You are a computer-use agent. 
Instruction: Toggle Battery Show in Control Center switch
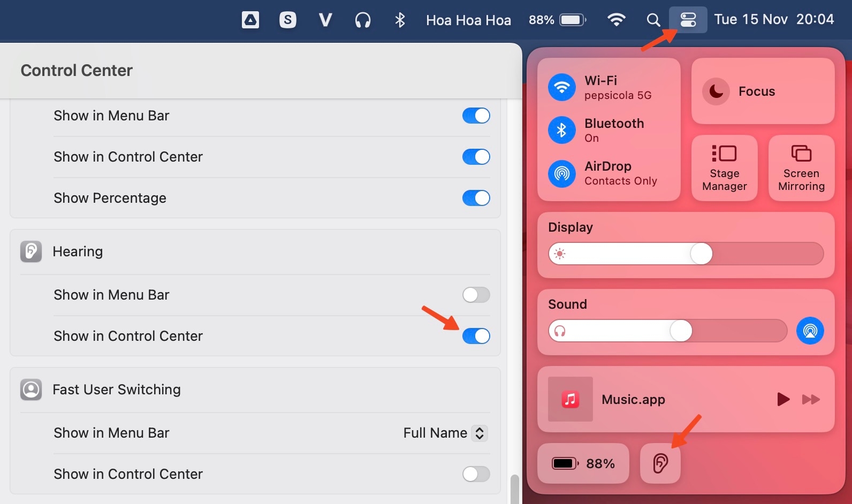[476, 157]
